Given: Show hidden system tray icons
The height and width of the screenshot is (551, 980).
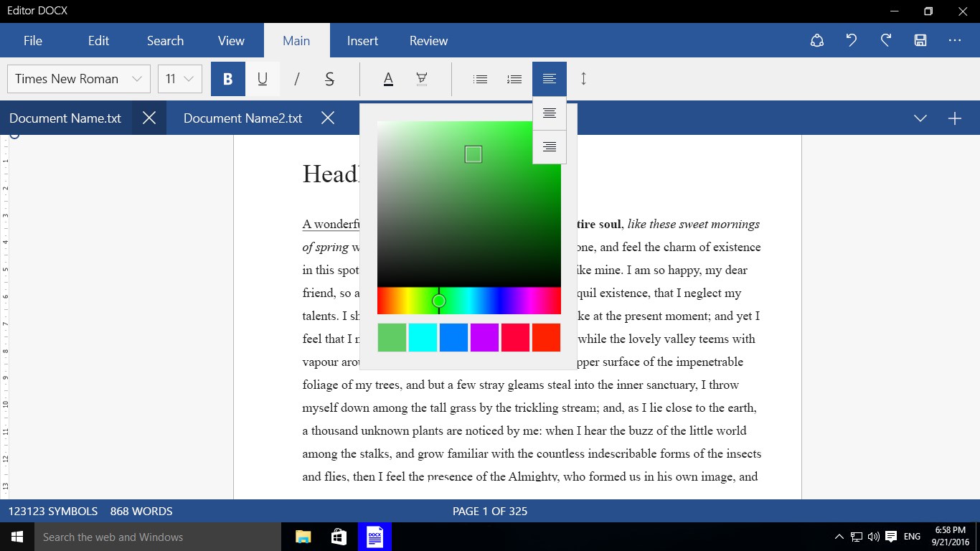Looking at the screenshot, I should click(839, 537).
